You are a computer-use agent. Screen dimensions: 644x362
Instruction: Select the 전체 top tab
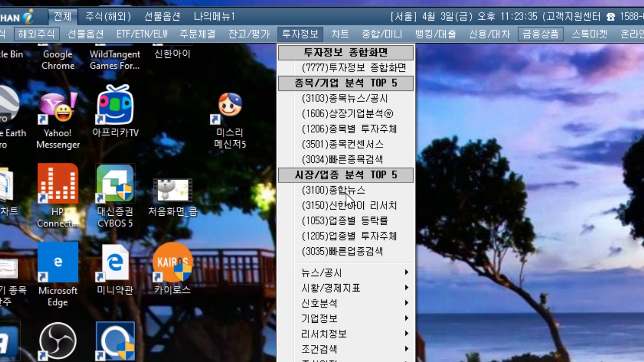(x=63, y=17)
